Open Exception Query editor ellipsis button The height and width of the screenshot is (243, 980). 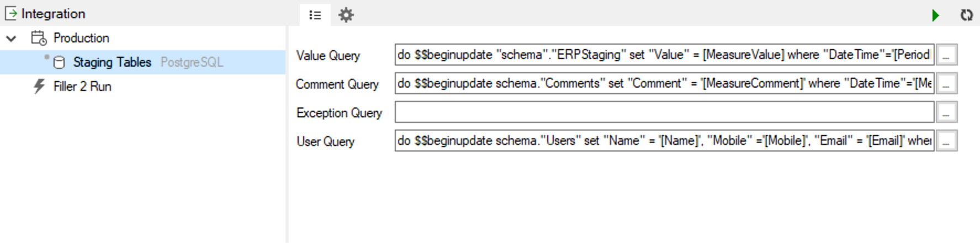coord(946,112)
